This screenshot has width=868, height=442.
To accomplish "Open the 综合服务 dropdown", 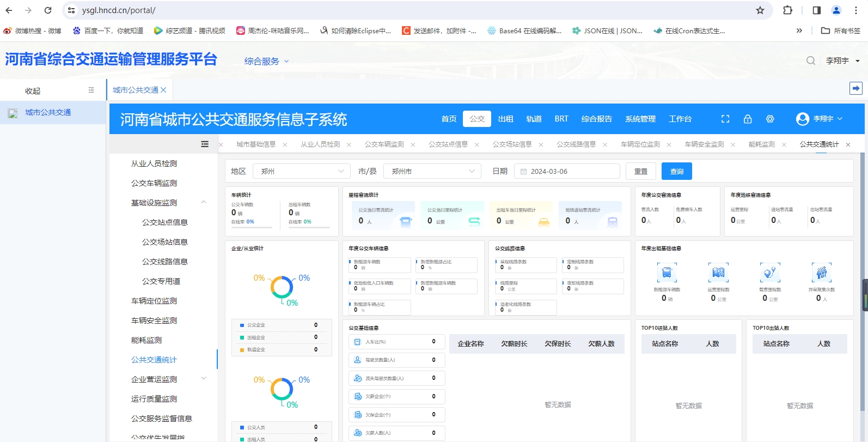I will click(267, 61).
